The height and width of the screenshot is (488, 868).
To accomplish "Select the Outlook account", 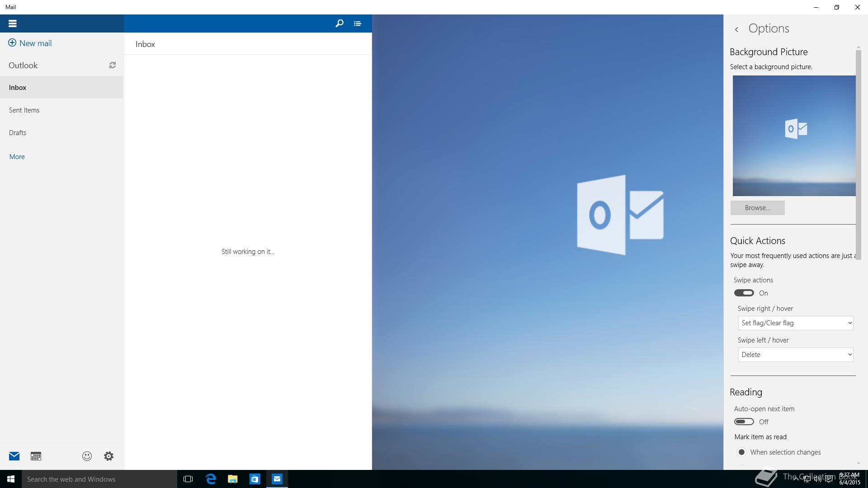I will (23, 66).
